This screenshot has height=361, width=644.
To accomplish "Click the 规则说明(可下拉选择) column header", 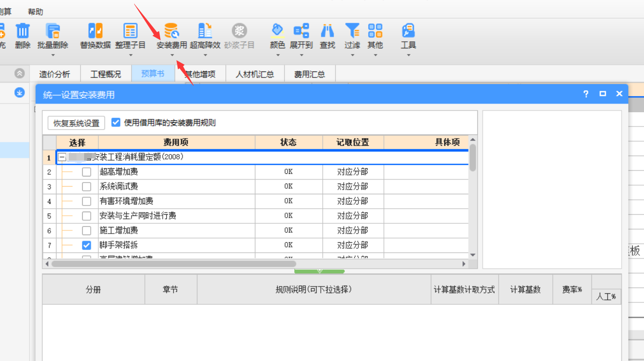I will (314, 290).
